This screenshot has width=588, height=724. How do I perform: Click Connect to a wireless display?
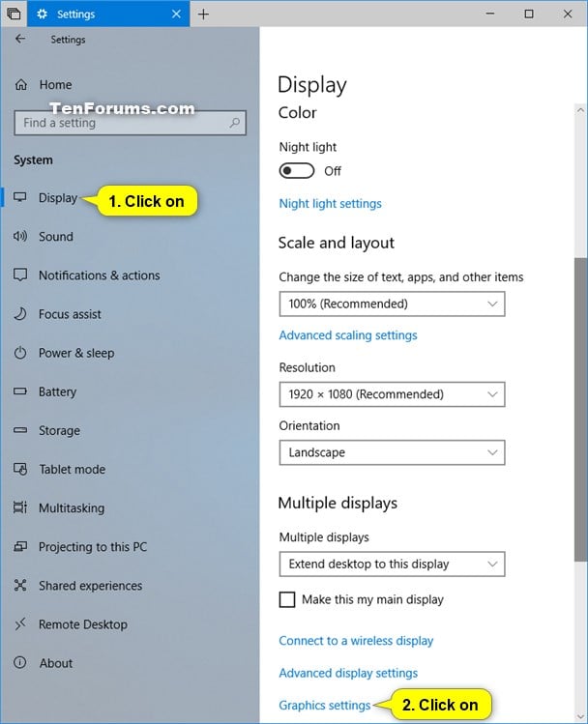click(356, 641)
